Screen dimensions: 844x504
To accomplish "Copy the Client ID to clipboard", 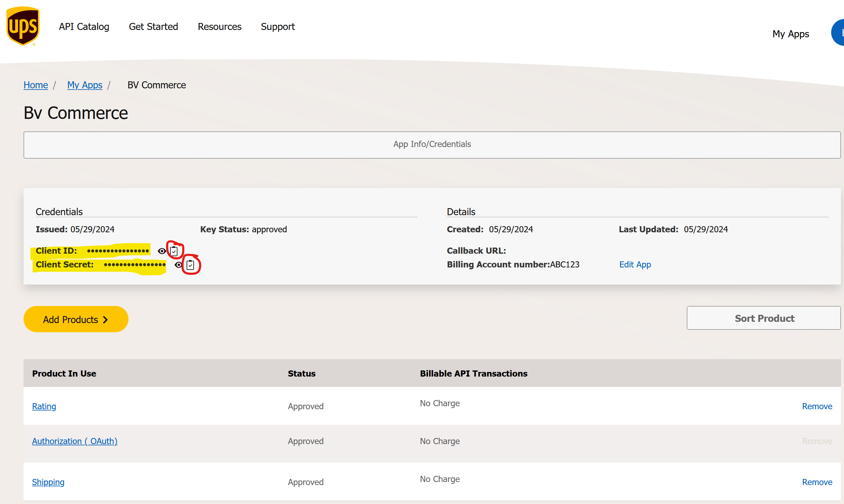I will [x=174, y=251].
